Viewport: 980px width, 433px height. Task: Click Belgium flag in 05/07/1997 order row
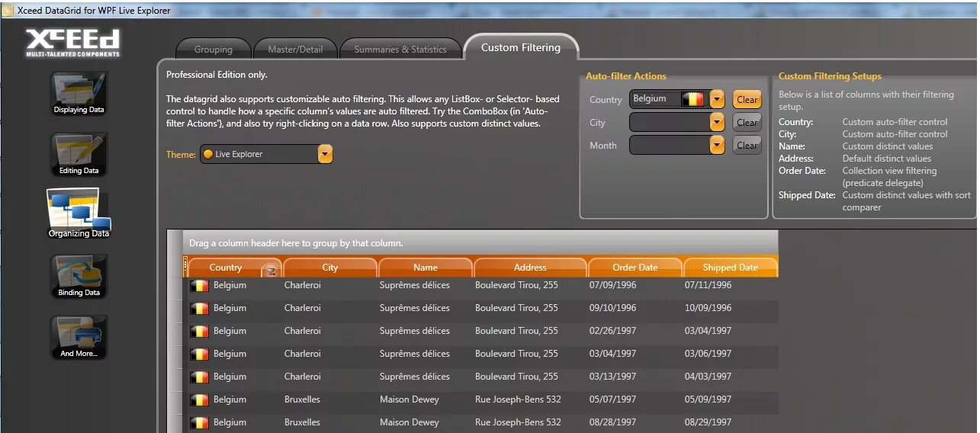(199, 399)
